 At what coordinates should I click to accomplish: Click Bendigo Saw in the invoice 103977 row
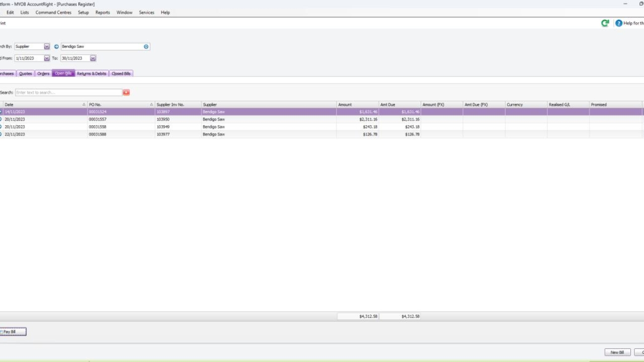214,134
